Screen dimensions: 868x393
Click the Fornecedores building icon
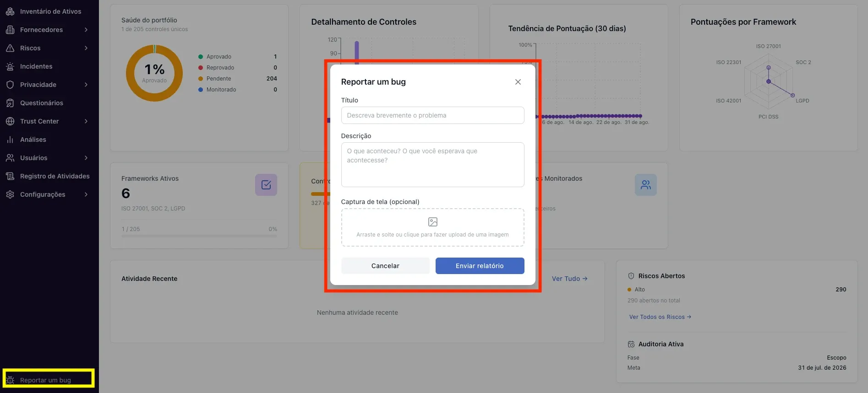pos(10,30)
